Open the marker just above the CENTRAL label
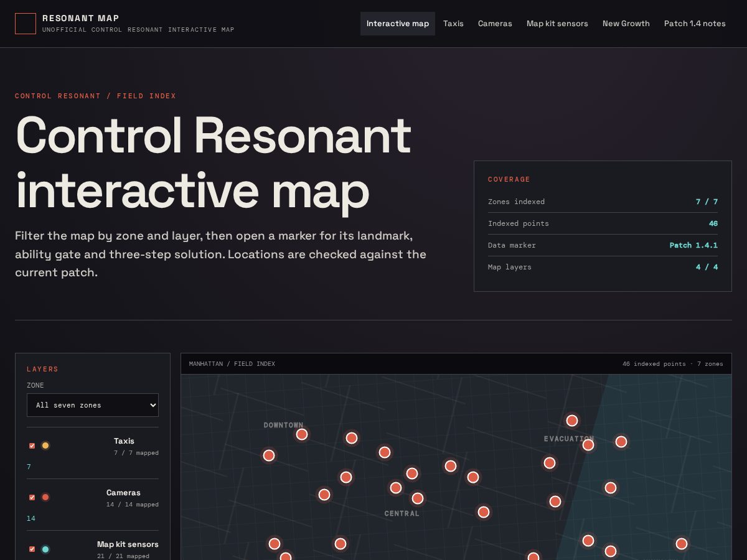Viewport: 747px width, 560px height. point(418,498)
